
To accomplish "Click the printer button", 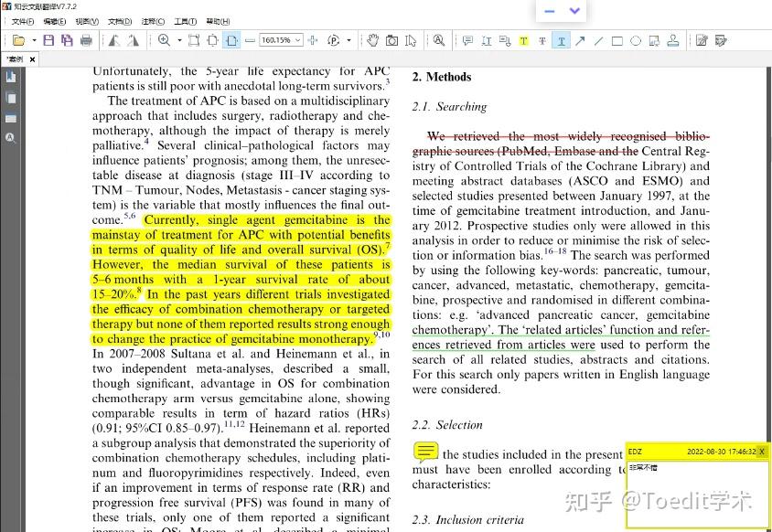I will 85,40.
